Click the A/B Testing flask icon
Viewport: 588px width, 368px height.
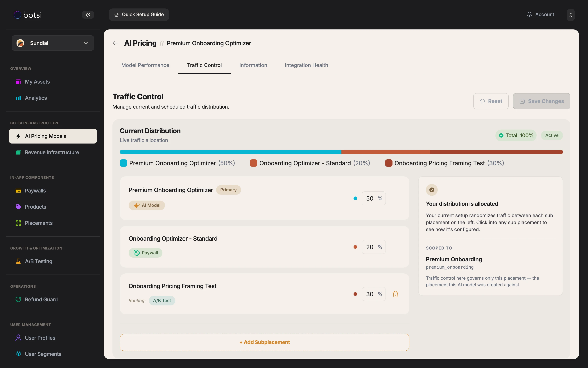18,261
